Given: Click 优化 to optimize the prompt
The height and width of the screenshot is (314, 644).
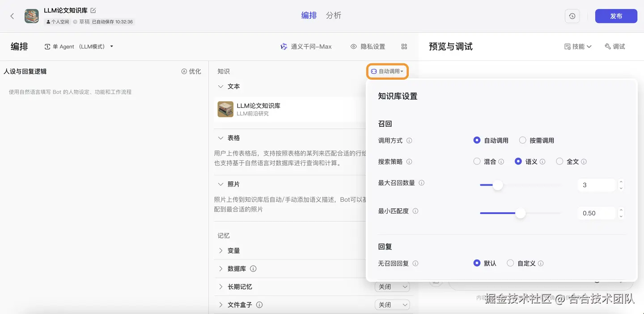Looking at the screenshot, I should [191, 71].
